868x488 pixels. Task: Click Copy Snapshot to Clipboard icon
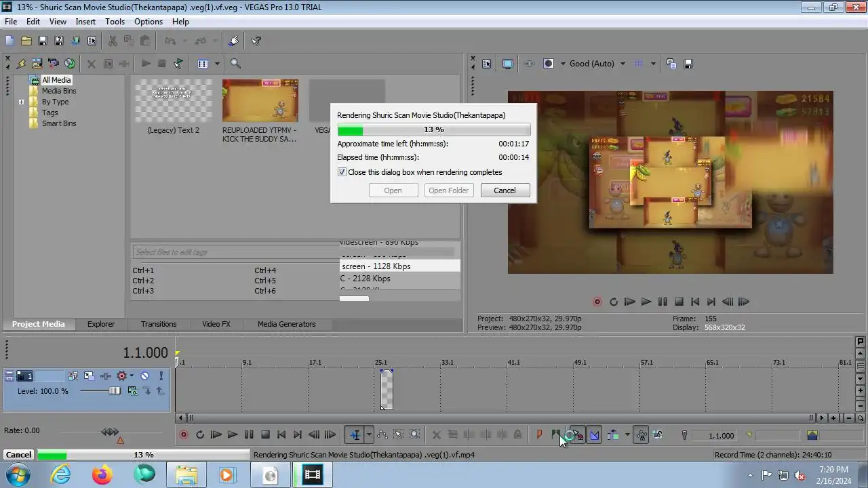point(671,64)
